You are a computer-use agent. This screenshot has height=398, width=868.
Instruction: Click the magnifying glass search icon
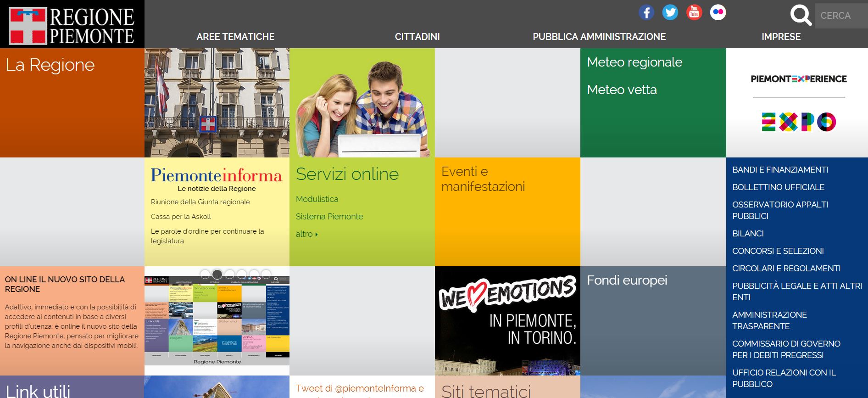pos(801,16)
